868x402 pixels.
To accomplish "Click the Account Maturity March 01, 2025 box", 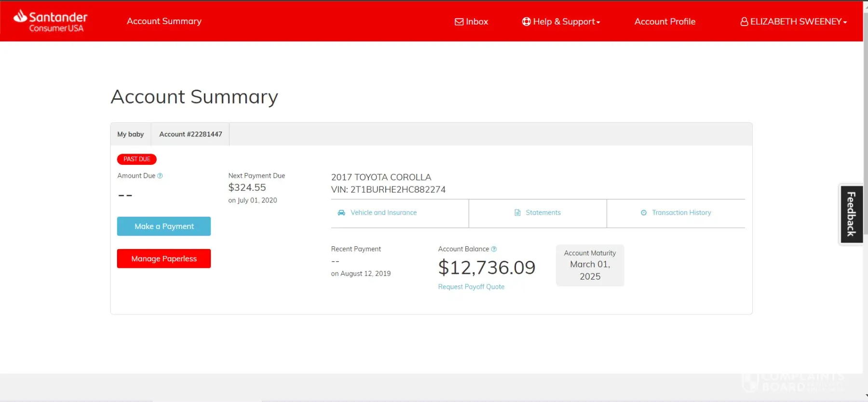I will [590, 265].
